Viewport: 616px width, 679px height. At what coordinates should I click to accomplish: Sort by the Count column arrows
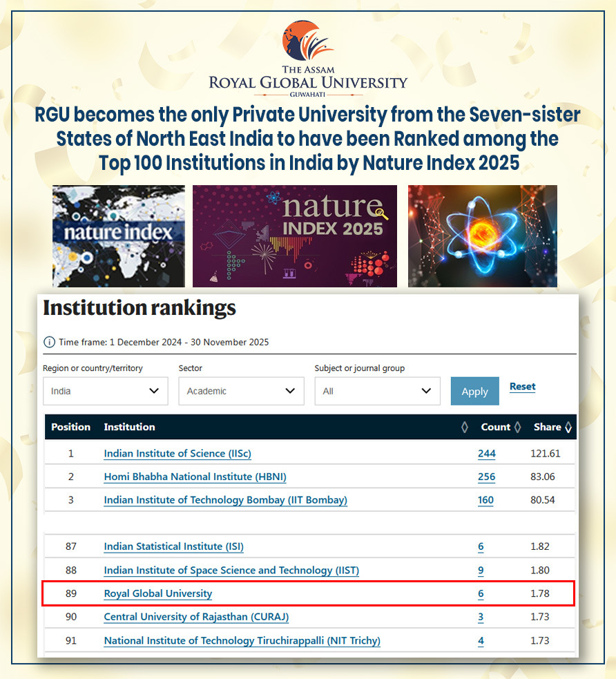point(517,428)
